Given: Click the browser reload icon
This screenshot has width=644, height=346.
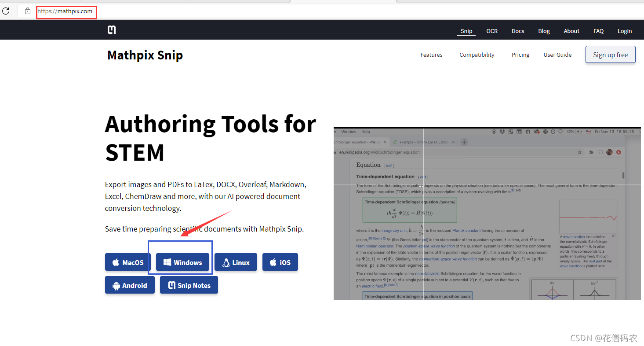Looking at the screenshot, I should (x=6, y=11).
